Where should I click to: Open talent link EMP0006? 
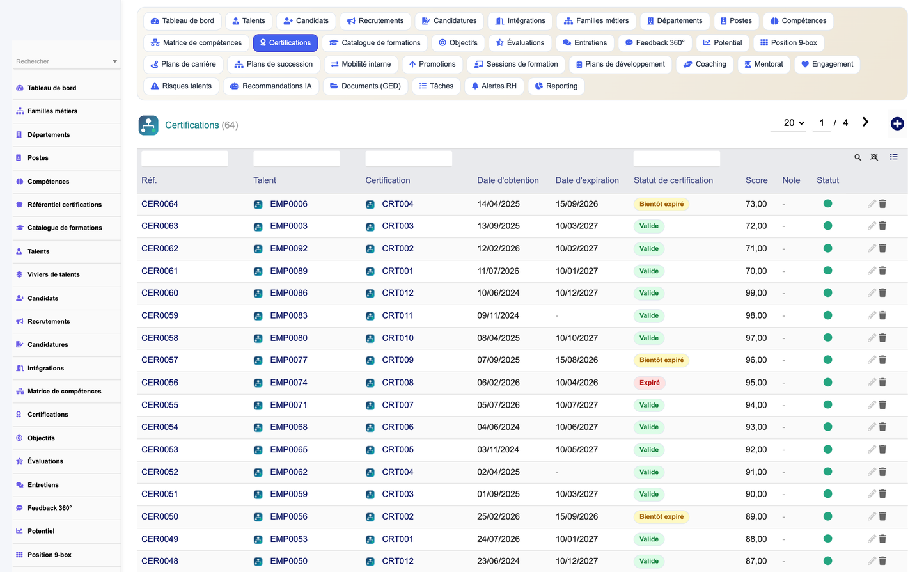(x=288, y=204)
